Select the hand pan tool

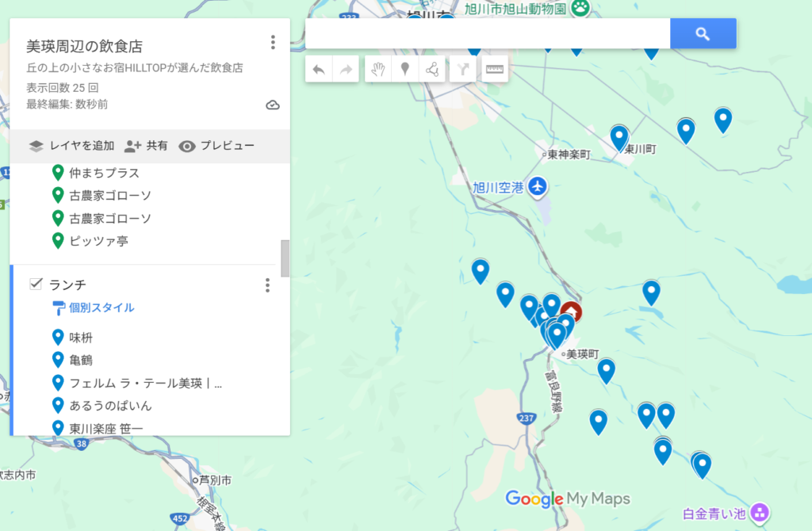pyautogui.click(x=378, y=69)
